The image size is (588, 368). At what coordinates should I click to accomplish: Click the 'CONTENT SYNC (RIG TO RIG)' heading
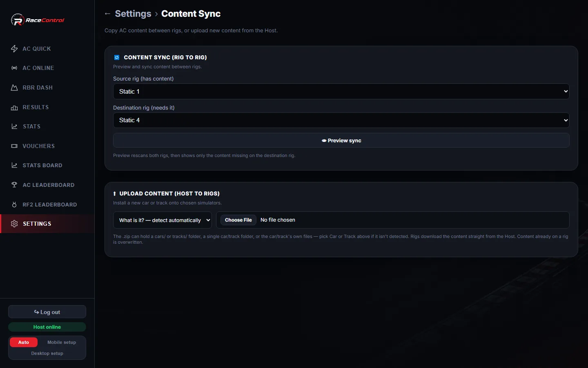(165, 58)
